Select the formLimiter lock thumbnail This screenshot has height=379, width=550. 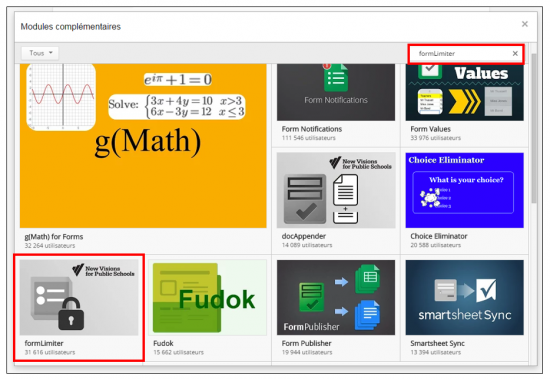[79, 298]
